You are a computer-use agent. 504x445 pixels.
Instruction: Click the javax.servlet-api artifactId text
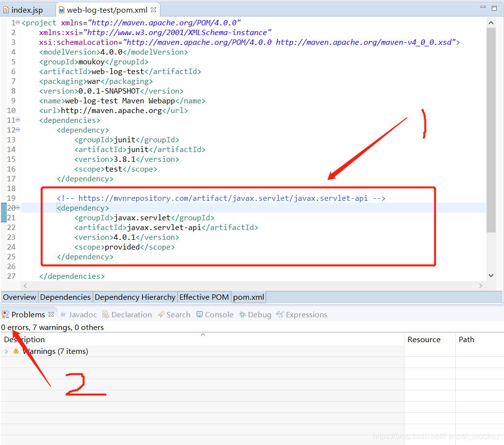(x=164, y=228)
